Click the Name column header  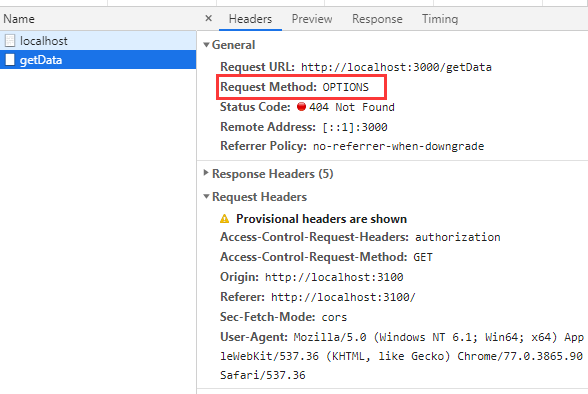(19, 19)
